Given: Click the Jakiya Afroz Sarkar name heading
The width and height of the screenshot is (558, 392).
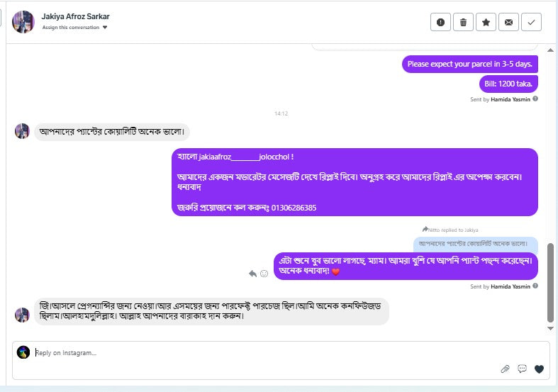Looking at the screenshot, I should coord(75,16).
